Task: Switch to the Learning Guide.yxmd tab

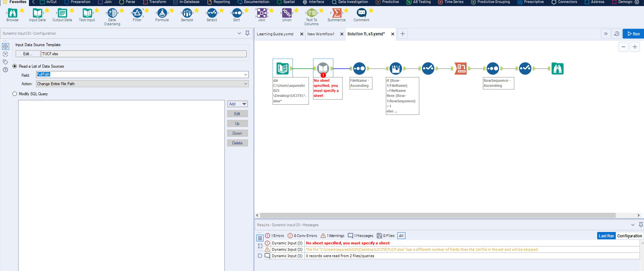Action: [275, 34]
